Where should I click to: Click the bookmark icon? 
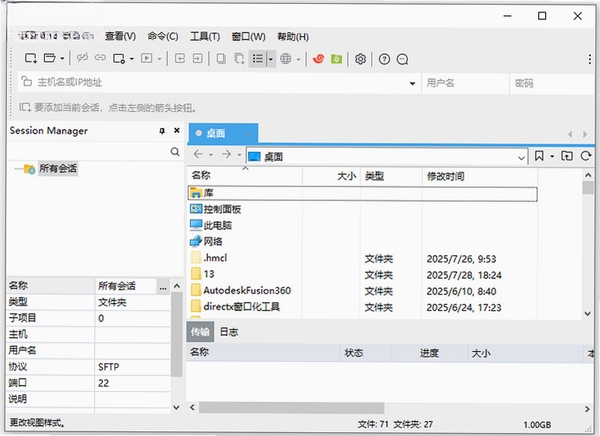coord(539,156)
